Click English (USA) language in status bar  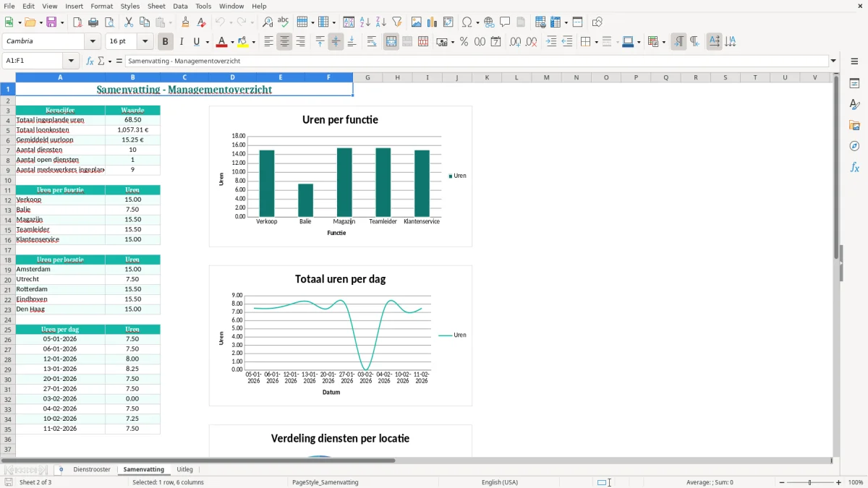[500, 482]
